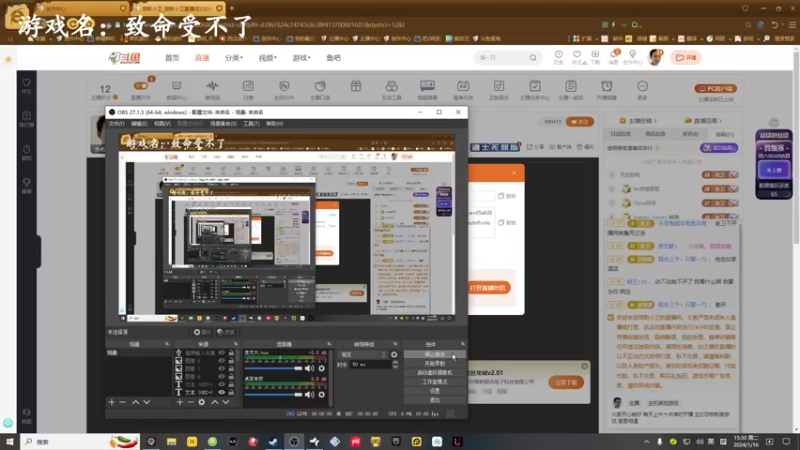800x450 pixels.
Task: Expand 直播回看 section chevron
Action: pos(720,121)
